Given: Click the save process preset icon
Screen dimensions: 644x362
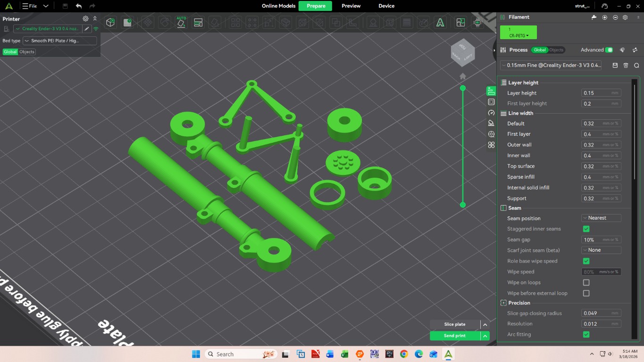Looking at the screenshot, I should [615, 66].
